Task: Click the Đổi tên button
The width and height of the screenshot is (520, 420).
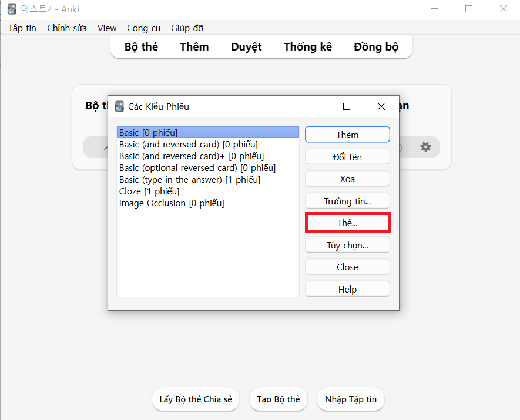Action: tap(347, 157)
